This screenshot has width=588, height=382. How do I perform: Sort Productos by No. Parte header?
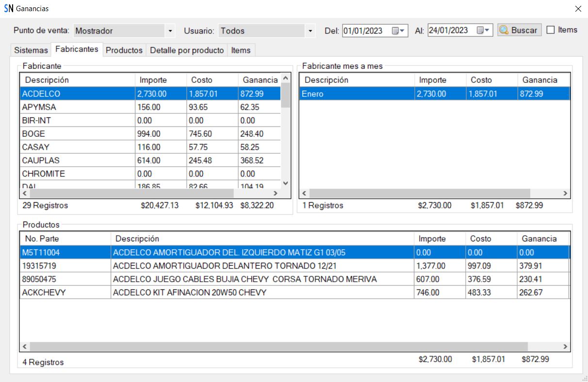click(65, 239)
